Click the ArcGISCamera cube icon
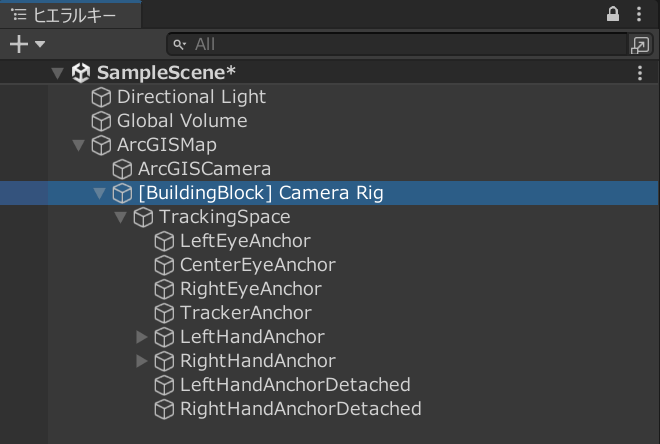The height and width of the screenshot is (444, 660). tap(122, 169)
